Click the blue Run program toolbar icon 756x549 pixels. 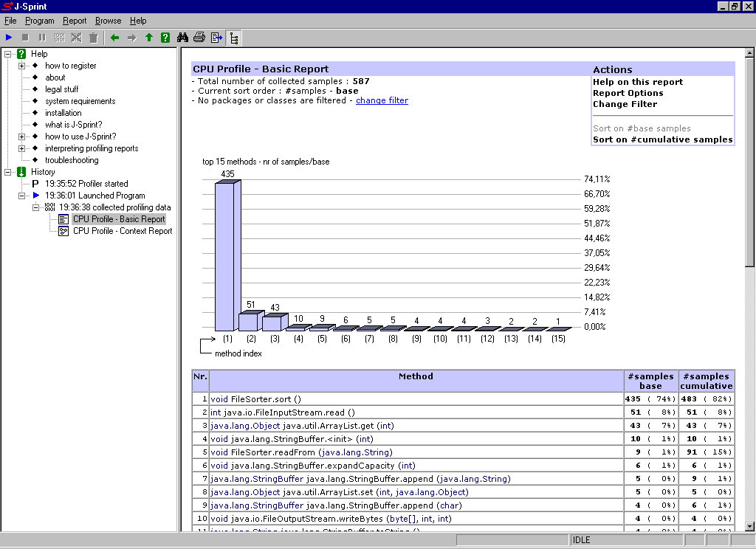(x=9, y=38)
